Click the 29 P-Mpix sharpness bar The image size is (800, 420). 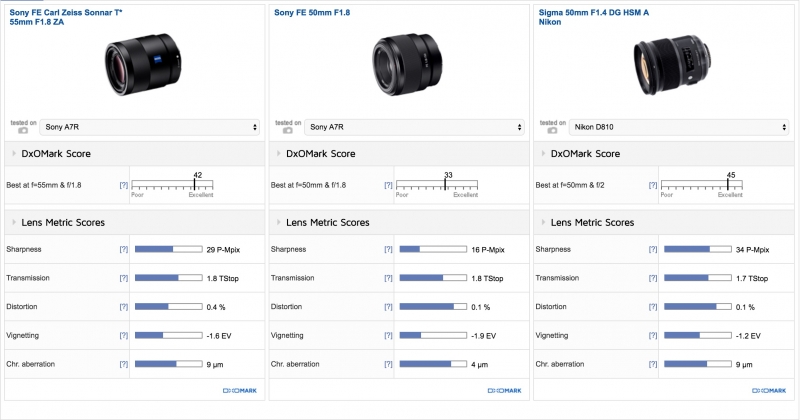[x=168, y=249]
